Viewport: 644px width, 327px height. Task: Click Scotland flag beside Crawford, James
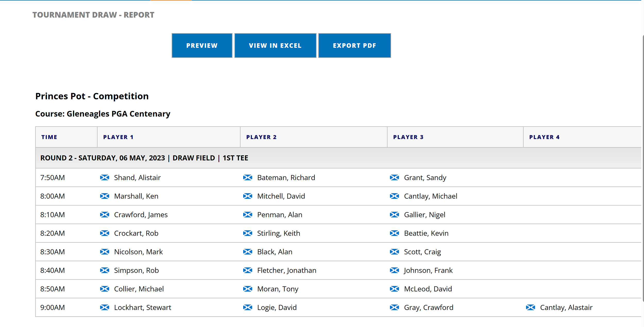105,215
